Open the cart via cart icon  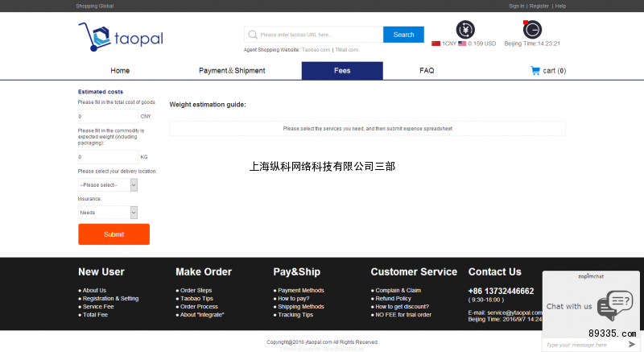535,71
